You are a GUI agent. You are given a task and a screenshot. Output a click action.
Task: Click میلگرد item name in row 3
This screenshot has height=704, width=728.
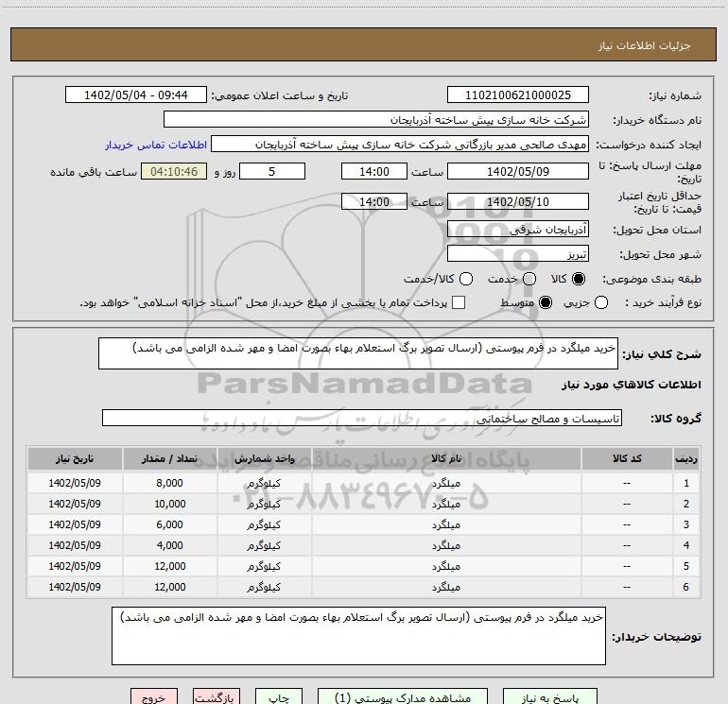tap(446, 524)
